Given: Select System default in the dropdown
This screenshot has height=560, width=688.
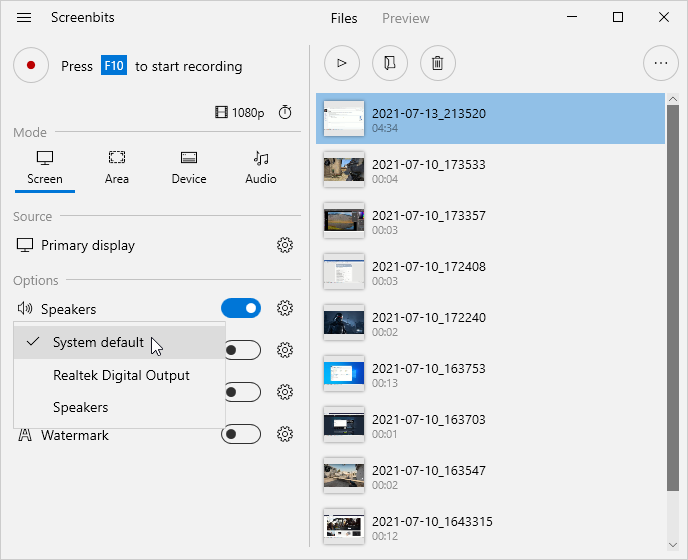Looking at the screenshot, I should click(x=119, y=342).
